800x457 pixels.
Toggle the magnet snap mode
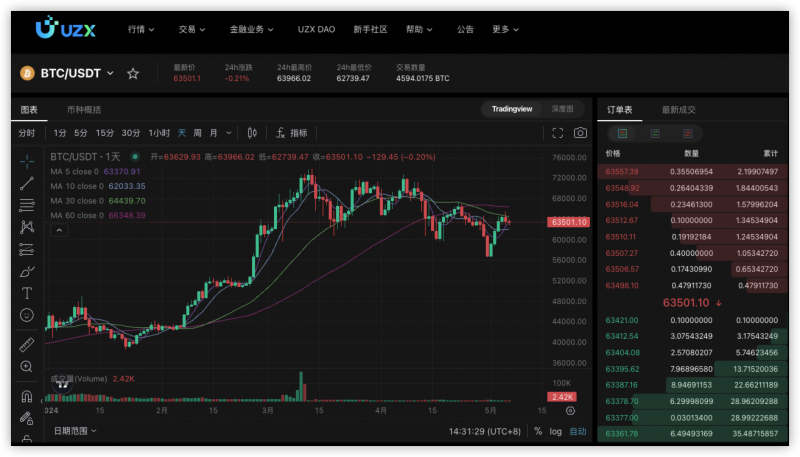[27, 396]
